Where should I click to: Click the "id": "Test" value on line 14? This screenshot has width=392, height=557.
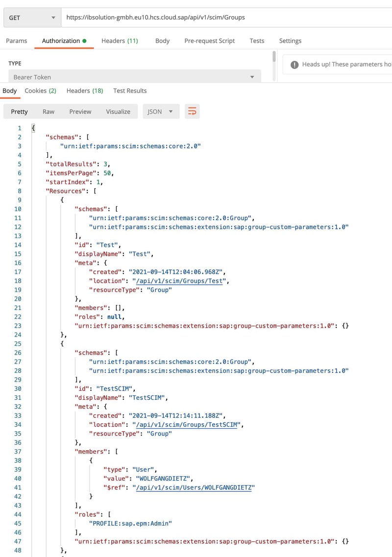coord(107,245)
